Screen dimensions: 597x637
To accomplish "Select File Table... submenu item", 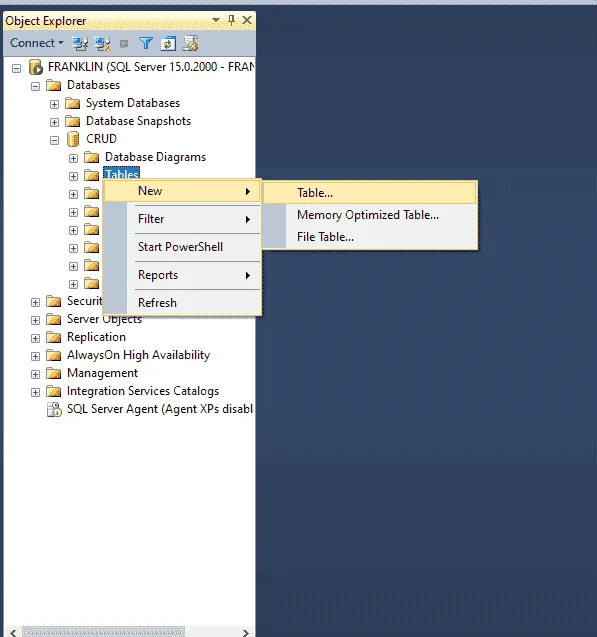I will [370, 237].
